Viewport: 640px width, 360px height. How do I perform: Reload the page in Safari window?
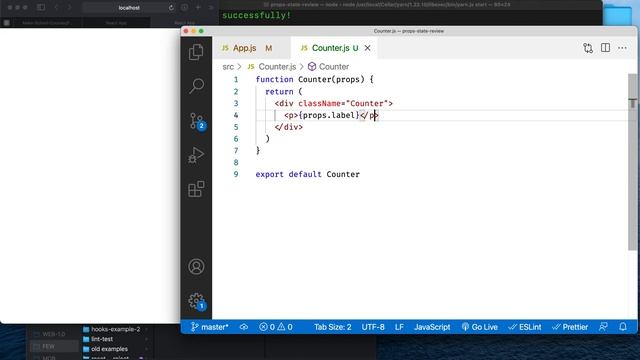(x=171, y=8)
